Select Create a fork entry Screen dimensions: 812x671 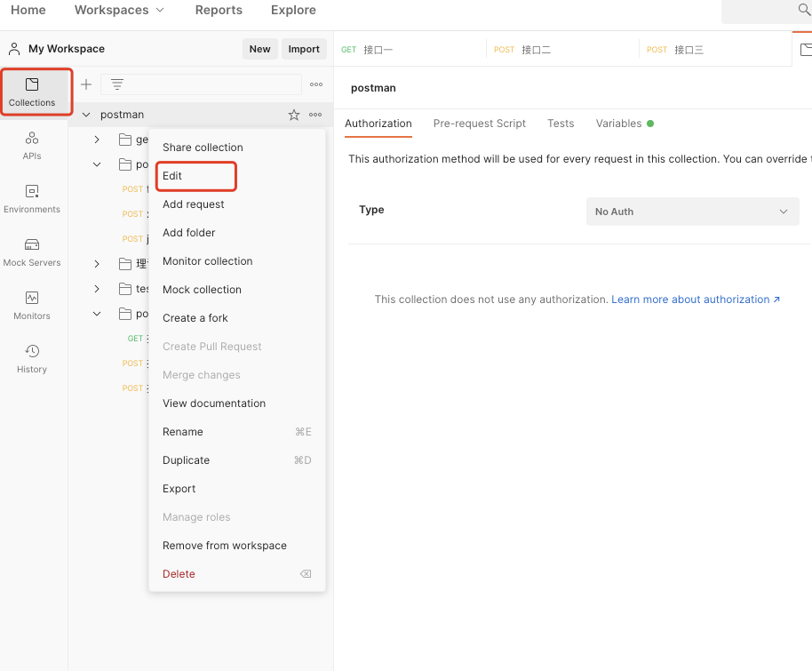237,318
